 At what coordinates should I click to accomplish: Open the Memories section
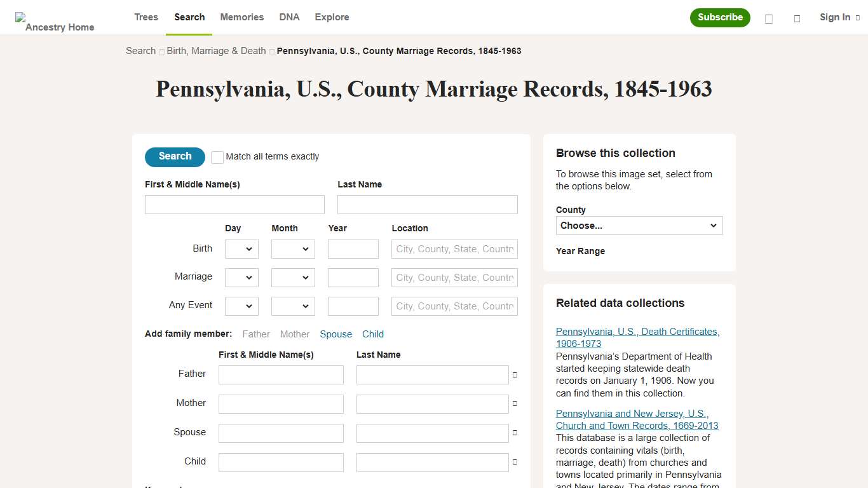point(241,17)
